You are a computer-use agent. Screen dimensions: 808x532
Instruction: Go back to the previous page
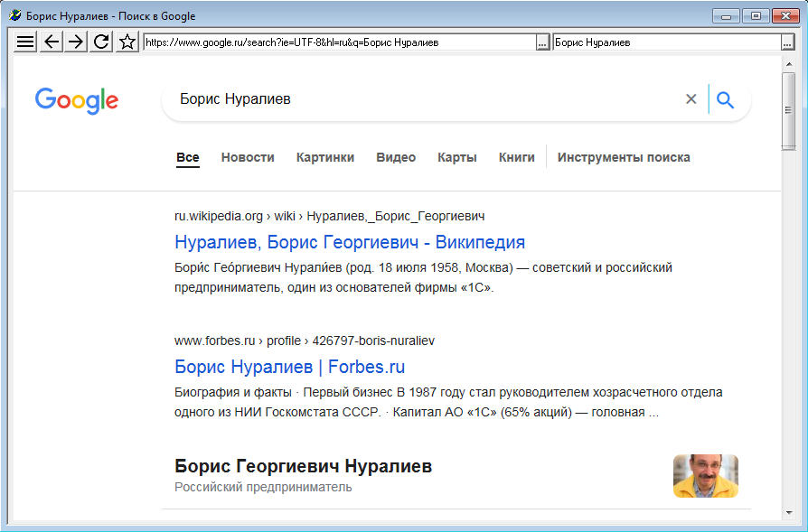click(x=51, y=42)
